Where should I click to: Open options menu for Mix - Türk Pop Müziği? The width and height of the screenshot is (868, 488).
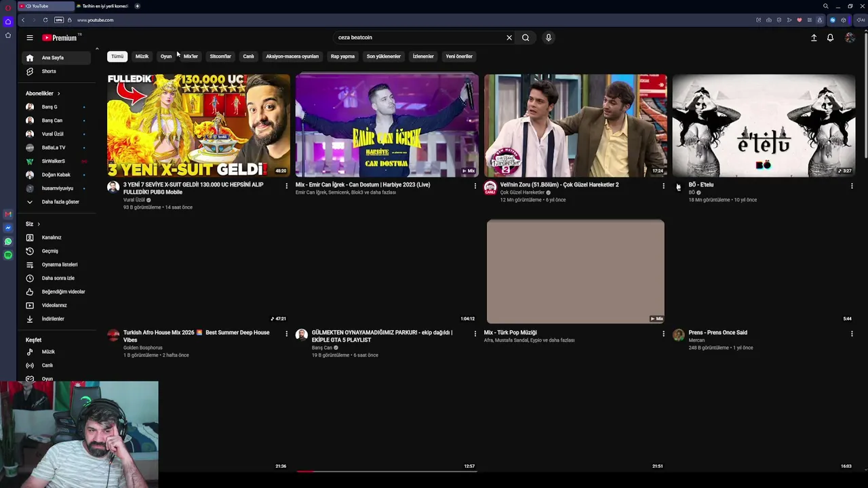point(663,333)
